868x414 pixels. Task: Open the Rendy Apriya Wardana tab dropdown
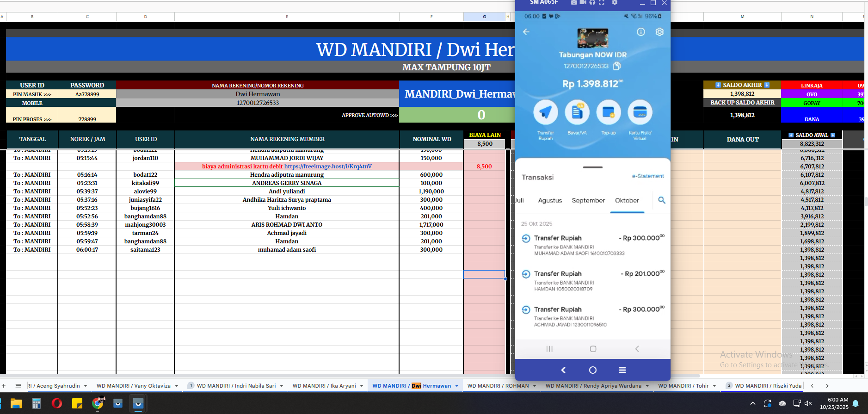(647, 386)
